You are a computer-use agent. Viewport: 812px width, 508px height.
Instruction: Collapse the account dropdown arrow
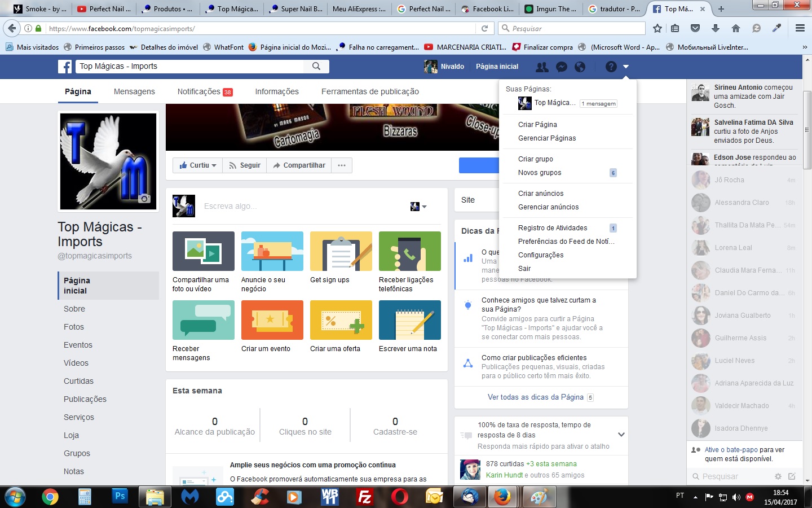(626, 67)
